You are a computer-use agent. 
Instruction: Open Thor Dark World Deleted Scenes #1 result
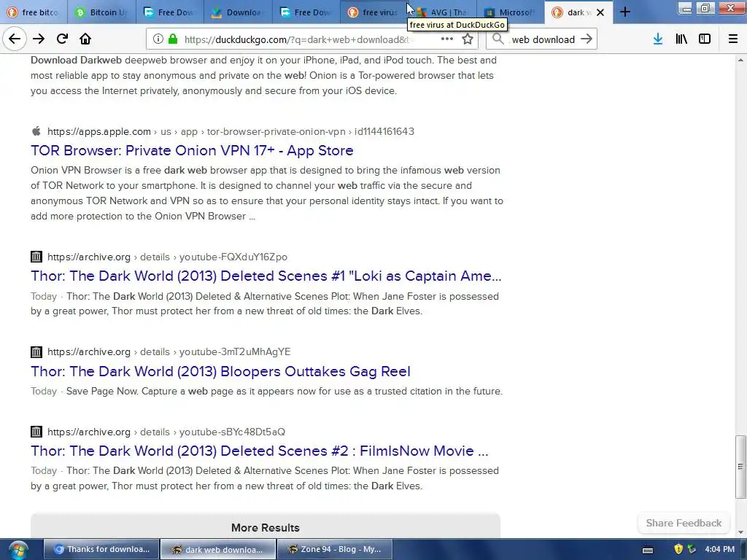click(266, 276)
